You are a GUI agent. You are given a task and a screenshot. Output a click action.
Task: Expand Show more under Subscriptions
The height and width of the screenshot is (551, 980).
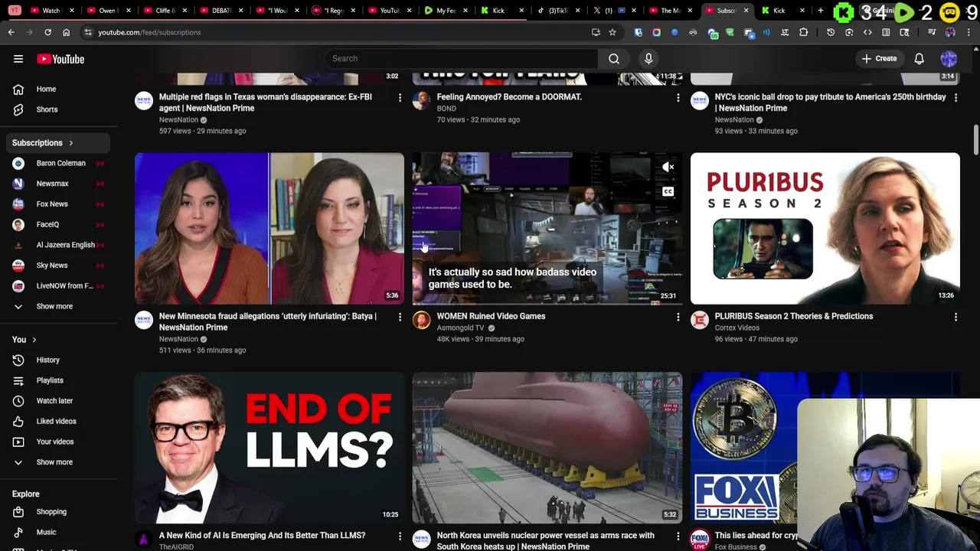click(60, 306)
